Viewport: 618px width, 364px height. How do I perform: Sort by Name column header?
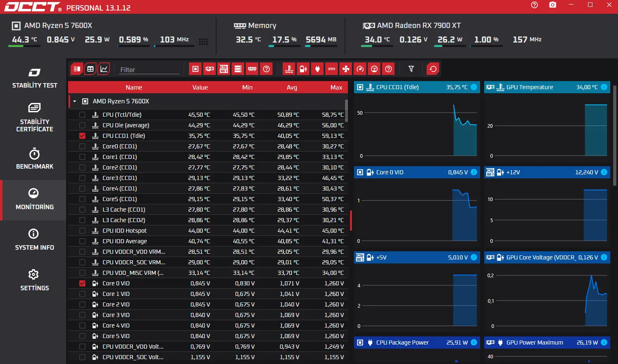[134, 88]
